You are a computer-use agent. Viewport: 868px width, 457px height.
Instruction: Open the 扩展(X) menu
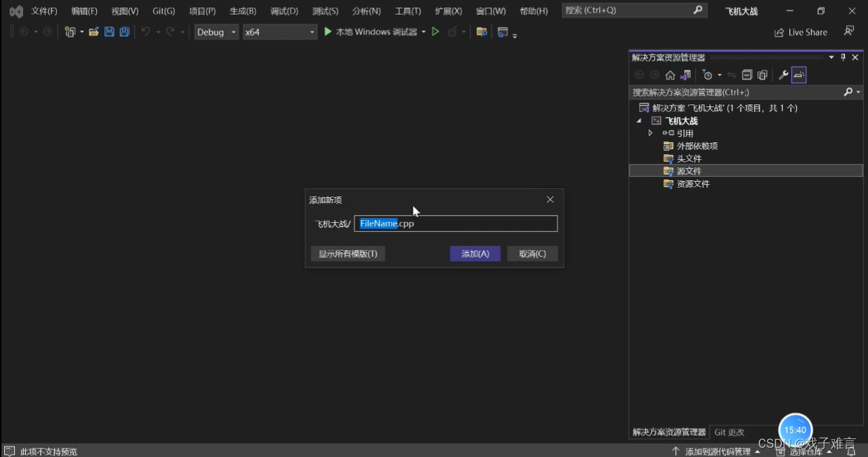448,11
